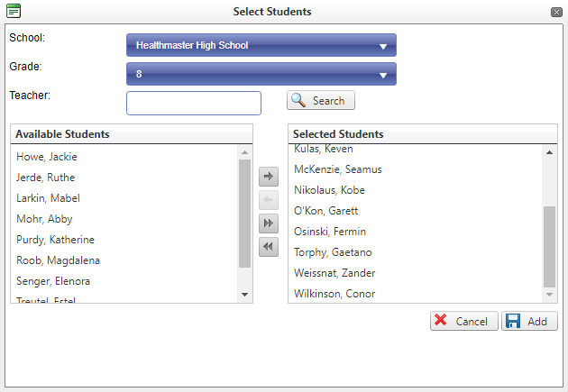This screenshot has height=392, width=568.
Task: Move selected student right with single arrow
Action: (269, 177)
